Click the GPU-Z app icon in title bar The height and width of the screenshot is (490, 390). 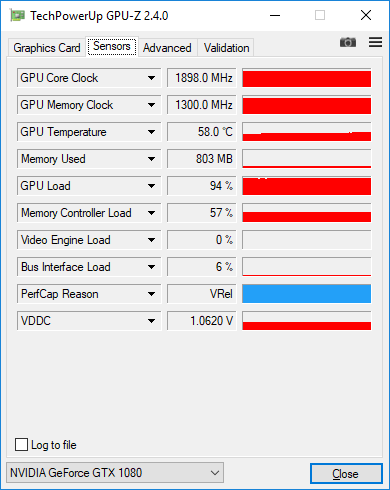17,15
